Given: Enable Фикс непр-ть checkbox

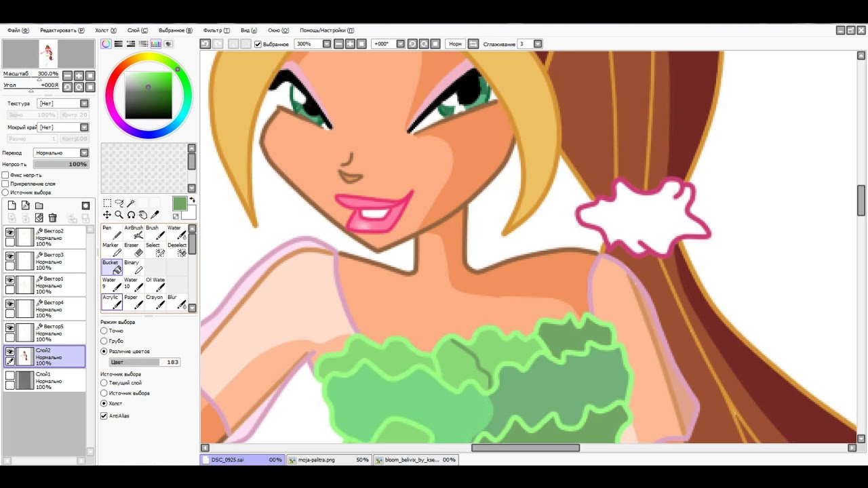Looking at the screenshot, I should pos(5,175).
